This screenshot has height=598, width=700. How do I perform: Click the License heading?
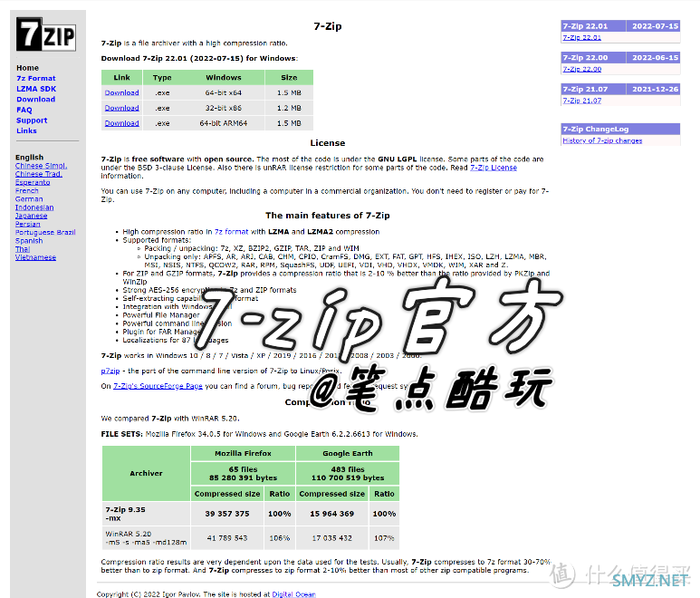[x=328, y=143]
